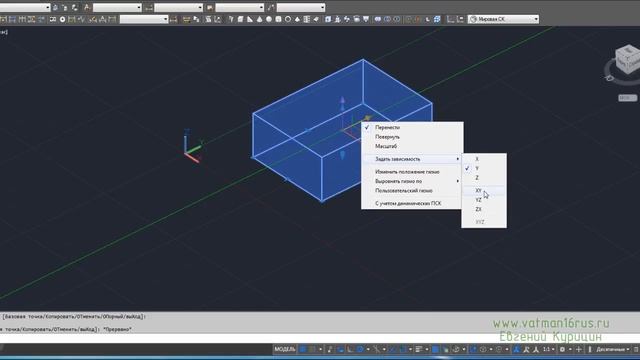Open the 1:1 annotation scale dropdown
The height and width of the screenshot is (360, 640).
tap(549, 349)
